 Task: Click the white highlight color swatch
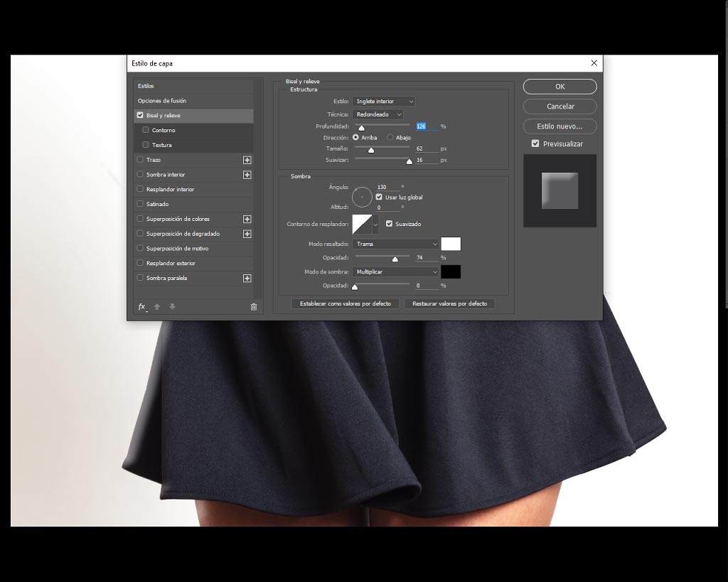coord(451,244)
